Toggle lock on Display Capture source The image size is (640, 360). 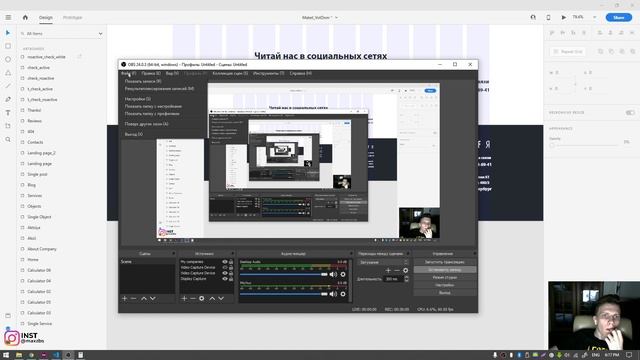(x=231, y=279)
